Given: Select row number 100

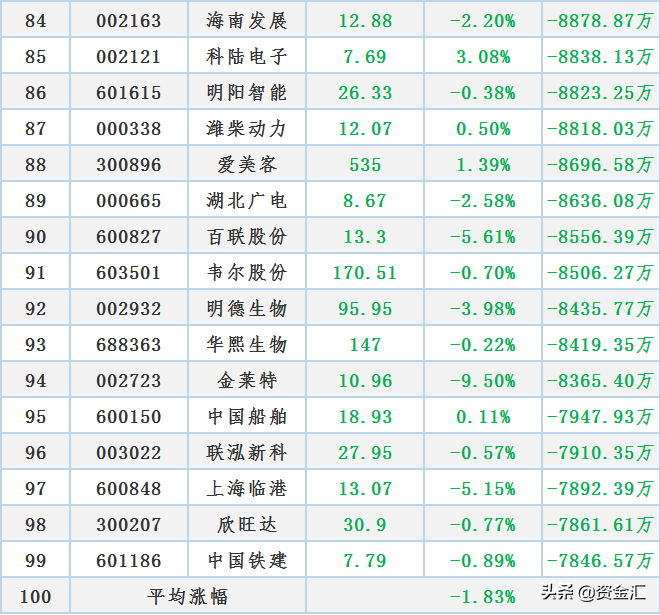Looking at the screenshot, I should tap(35, 597).
